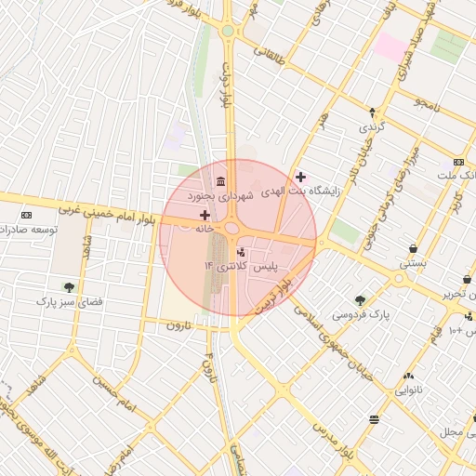Select the roundabout southwest of the بستنی label

point(399,278)
